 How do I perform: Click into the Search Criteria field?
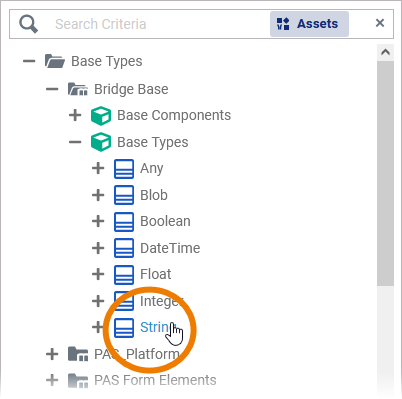pos(160,24)
